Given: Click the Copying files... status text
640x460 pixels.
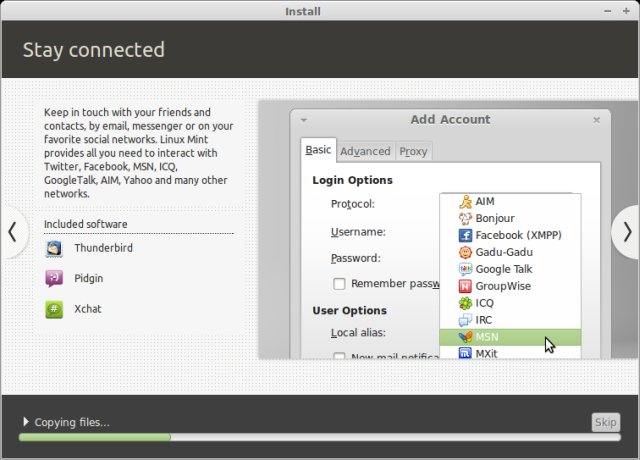Looking at the screenshot, I should (72, 422).
